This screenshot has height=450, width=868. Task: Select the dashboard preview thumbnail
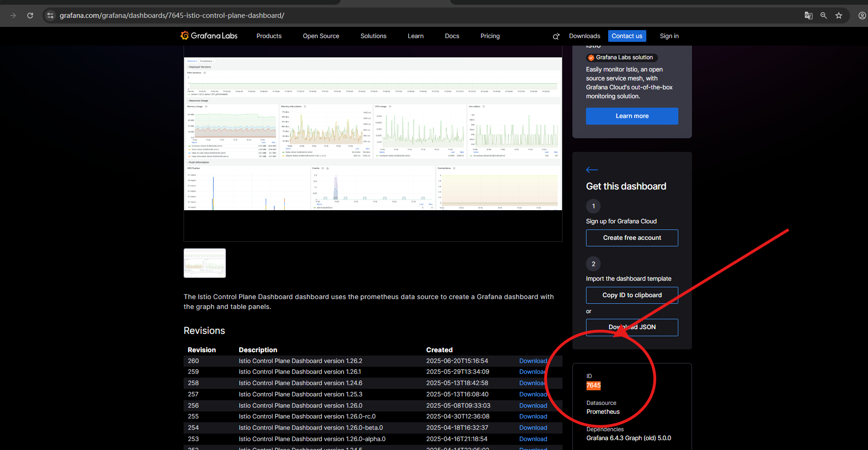[205, 263]
